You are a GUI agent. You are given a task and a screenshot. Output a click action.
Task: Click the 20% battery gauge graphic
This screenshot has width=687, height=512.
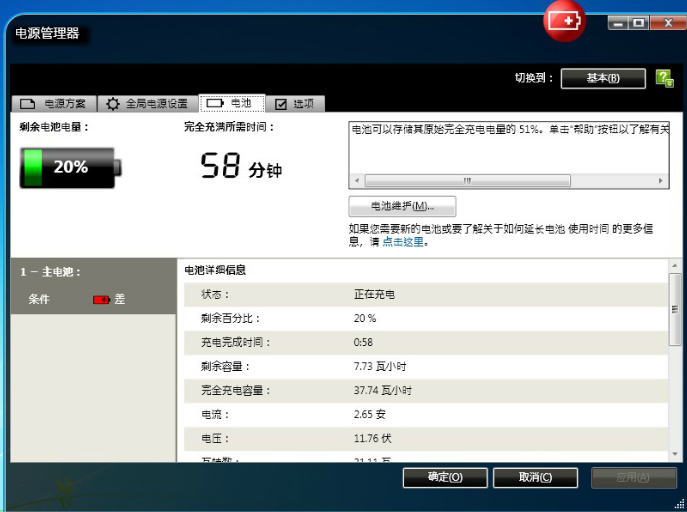68,167
